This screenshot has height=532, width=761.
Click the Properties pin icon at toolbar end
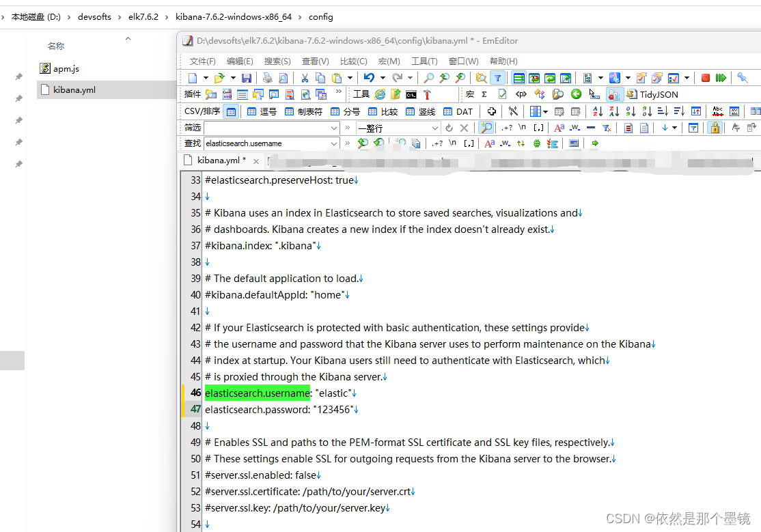(742, 78)
